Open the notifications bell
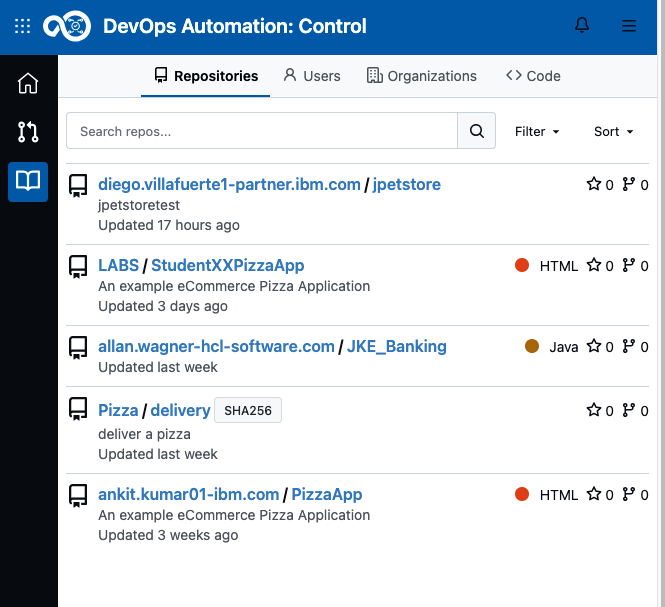Screen dimensions: 665x607 coord(582,25)
